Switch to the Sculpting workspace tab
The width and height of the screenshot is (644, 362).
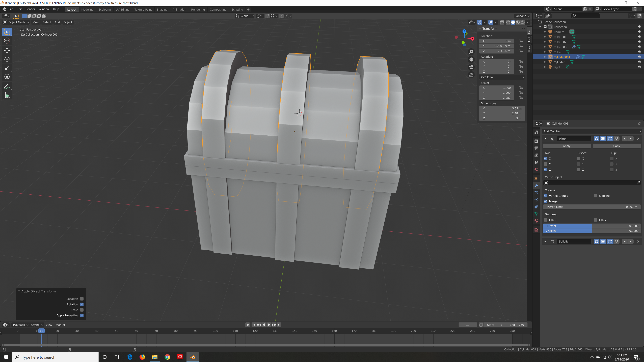104,10
